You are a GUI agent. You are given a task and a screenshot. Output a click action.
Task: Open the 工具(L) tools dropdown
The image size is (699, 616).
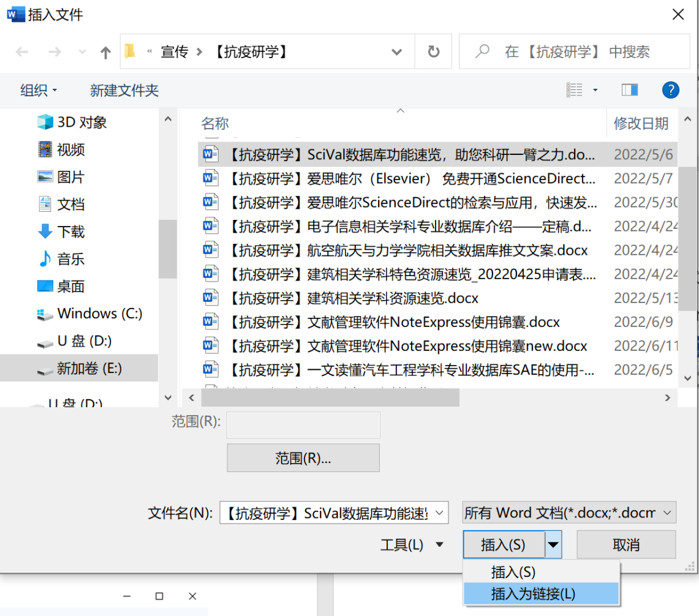(411, 544)
